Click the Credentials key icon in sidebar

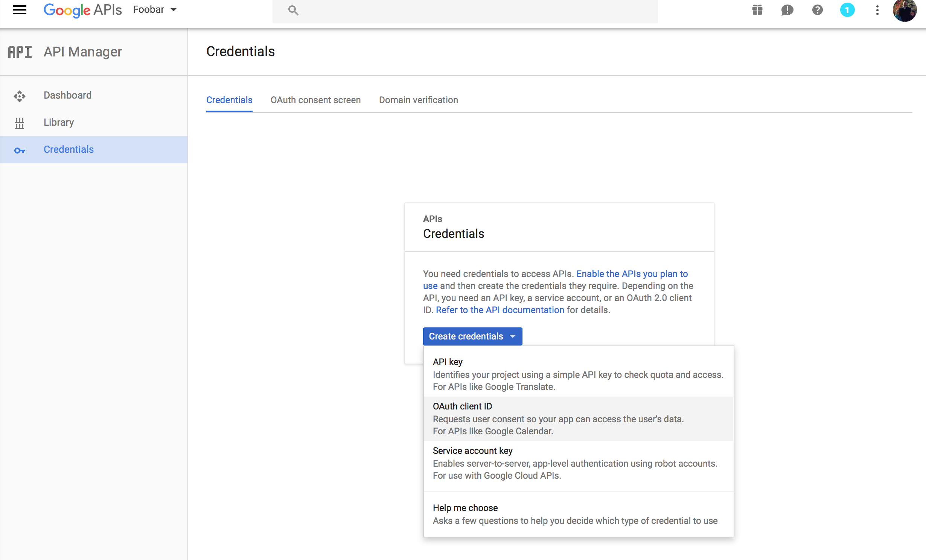(20, 151)
